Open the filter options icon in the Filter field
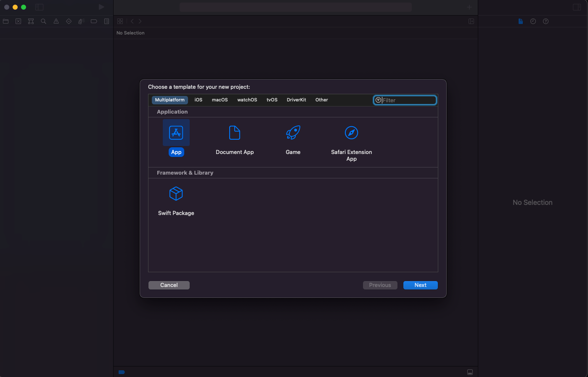588x377 pixels. (x=378, y=100)
